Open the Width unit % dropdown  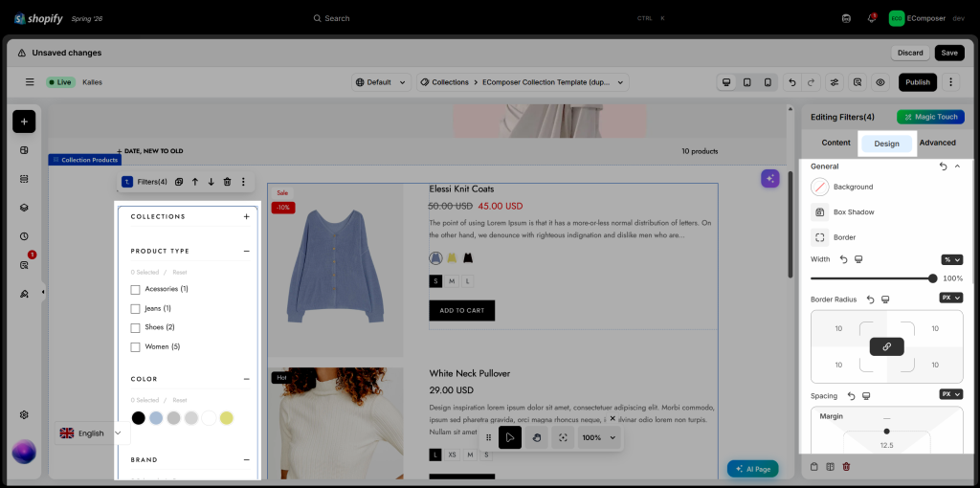pyautogui.click(x=952, y=259)
